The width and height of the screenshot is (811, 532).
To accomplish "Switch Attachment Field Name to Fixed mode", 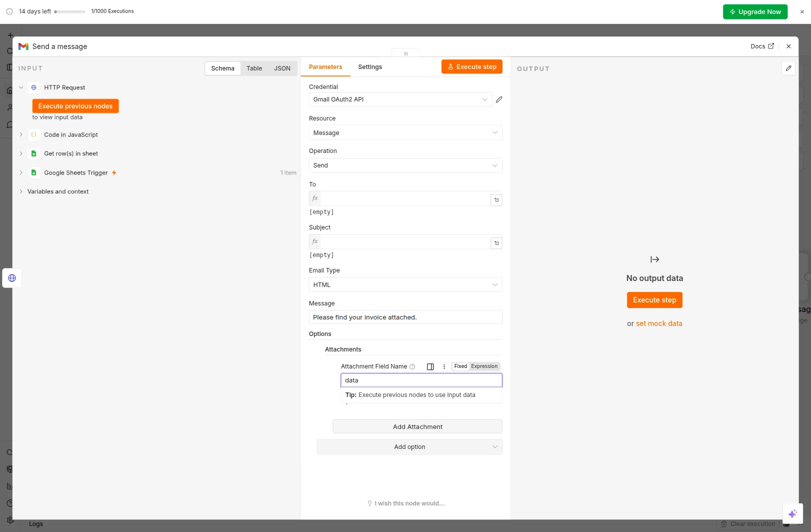I will pos(460,366).
